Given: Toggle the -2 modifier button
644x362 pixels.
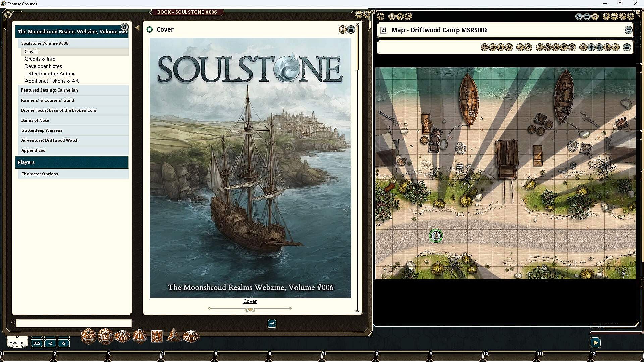Looking at the screenshot, I should 50,343.
